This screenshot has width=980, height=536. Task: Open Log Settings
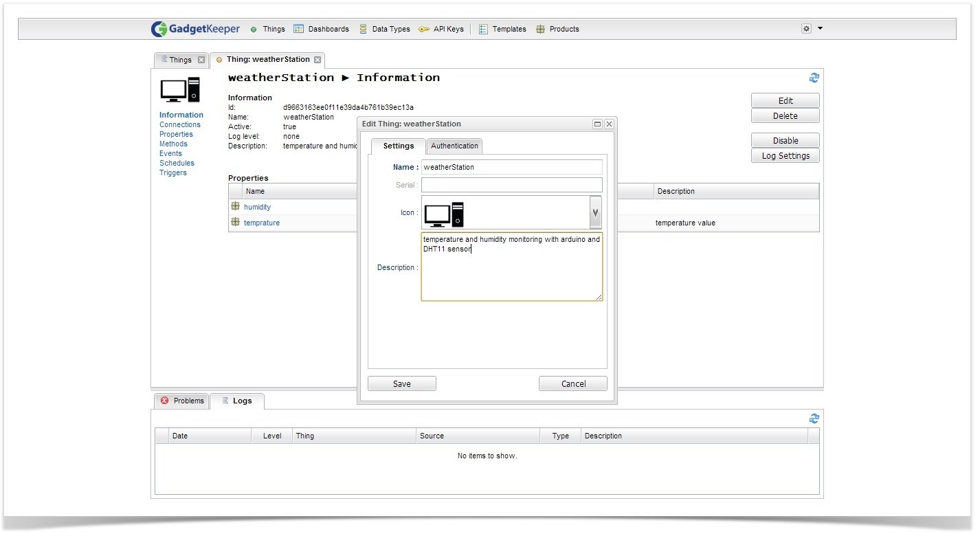(786, 155)
